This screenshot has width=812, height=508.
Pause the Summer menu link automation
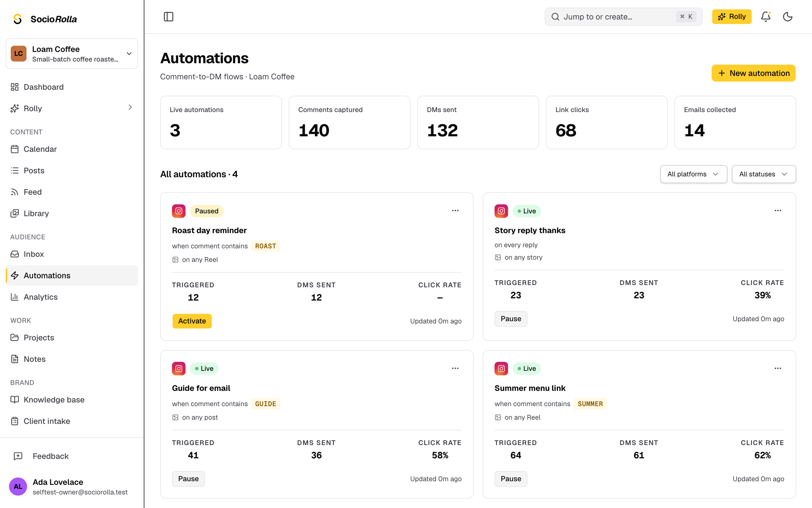pyautogui.click(x=511, y=479)
